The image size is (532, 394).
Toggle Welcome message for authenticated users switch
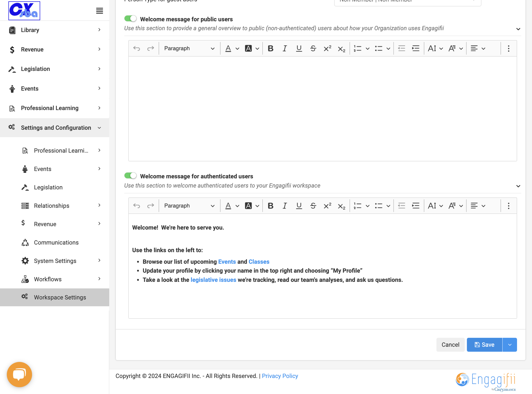click(x=131, y=175)
